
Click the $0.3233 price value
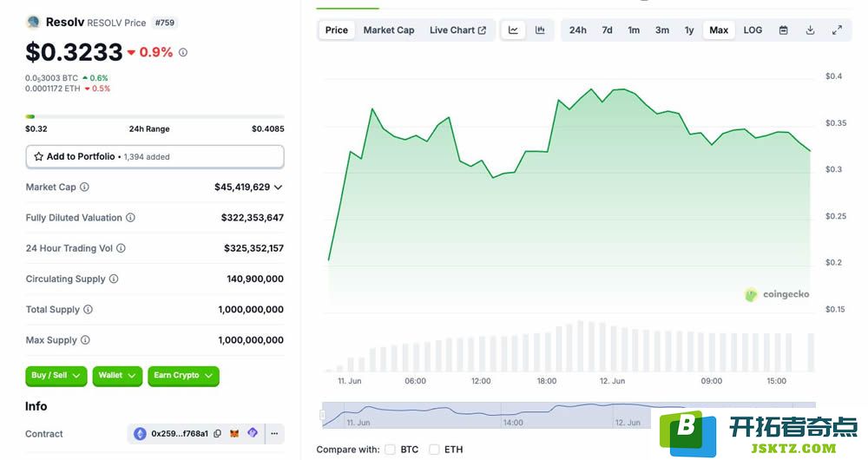click(74, 52)
